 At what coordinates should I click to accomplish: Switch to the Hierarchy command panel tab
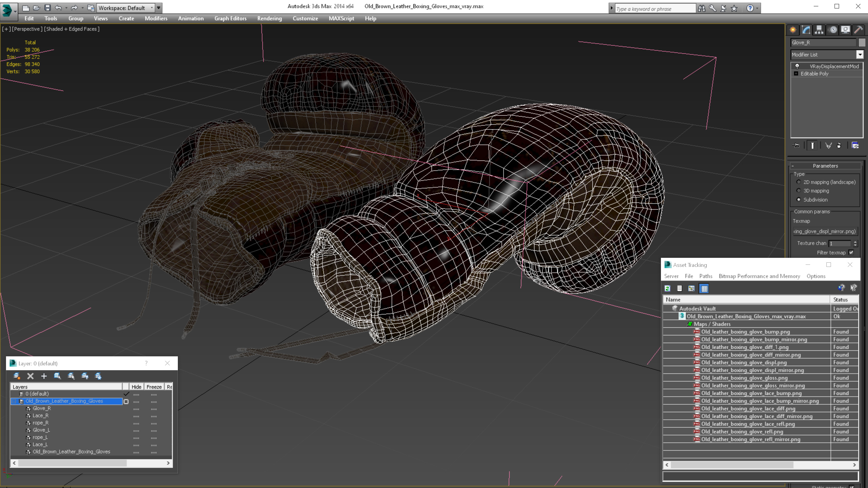coord(819,30)
